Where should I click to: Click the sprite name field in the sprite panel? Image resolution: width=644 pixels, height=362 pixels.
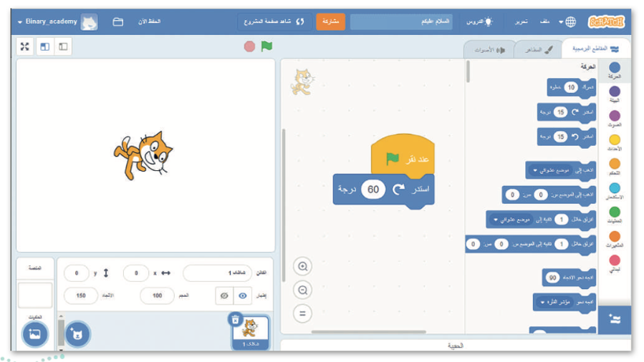coord(217,273)
